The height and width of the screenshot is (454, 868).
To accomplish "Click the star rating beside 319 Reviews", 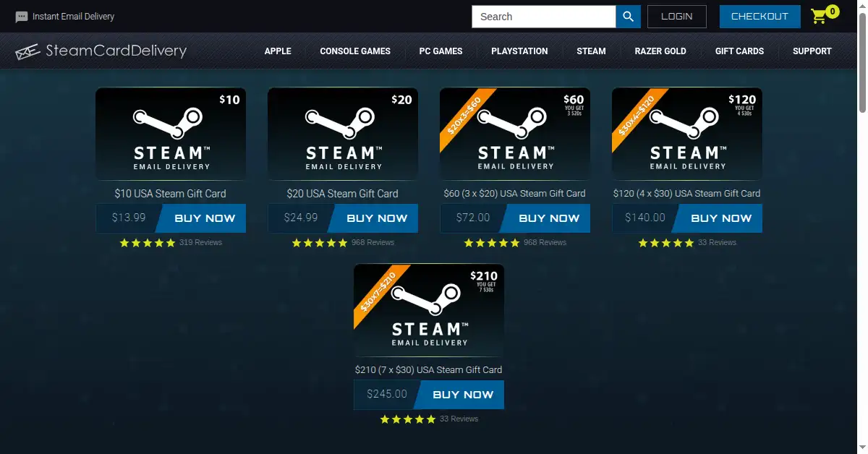I will pos(148,243).
